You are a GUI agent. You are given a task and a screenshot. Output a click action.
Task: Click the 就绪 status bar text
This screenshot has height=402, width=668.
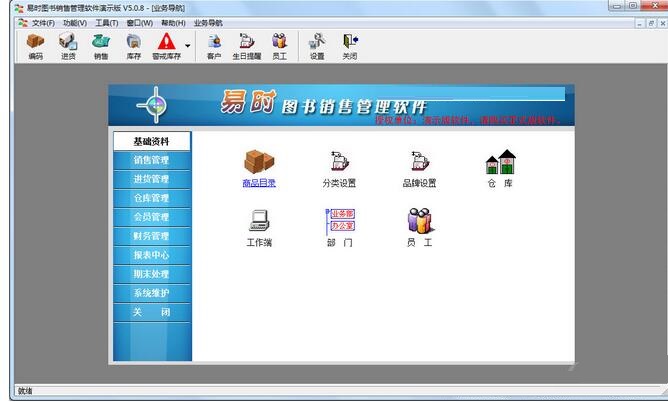25,391
